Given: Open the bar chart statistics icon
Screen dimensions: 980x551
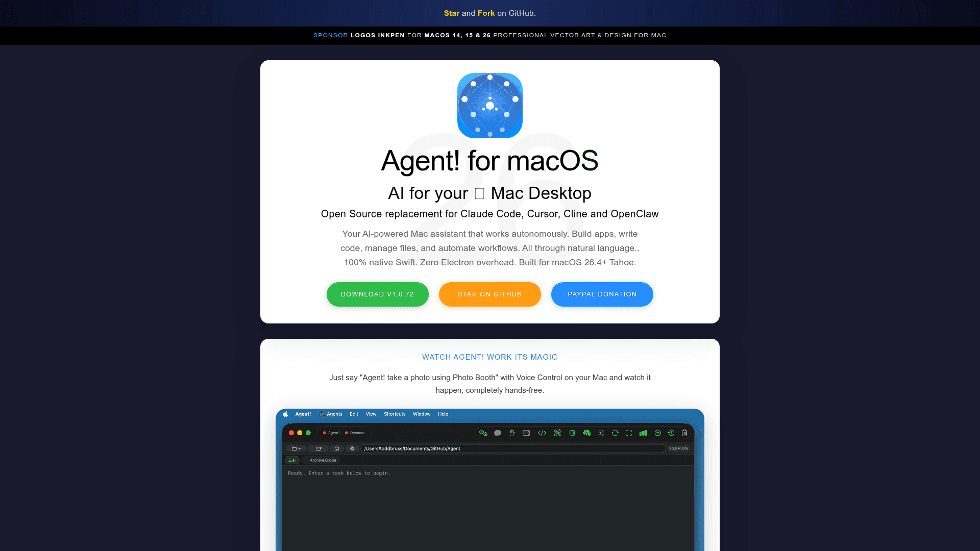Looking at the screenshot, I should click(644, 433).
